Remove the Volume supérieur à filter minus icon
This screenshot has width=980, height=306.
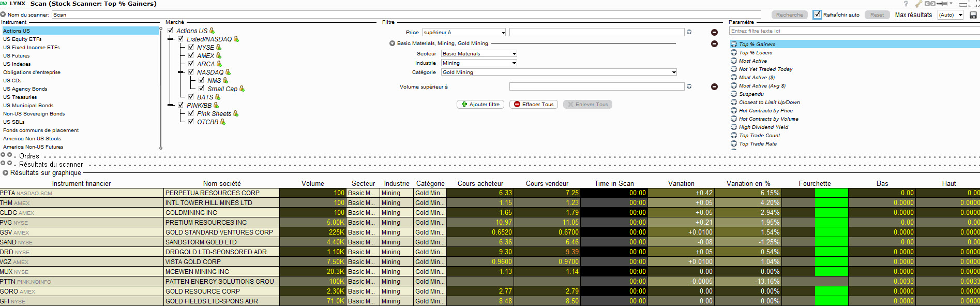(x=714, y=87)
